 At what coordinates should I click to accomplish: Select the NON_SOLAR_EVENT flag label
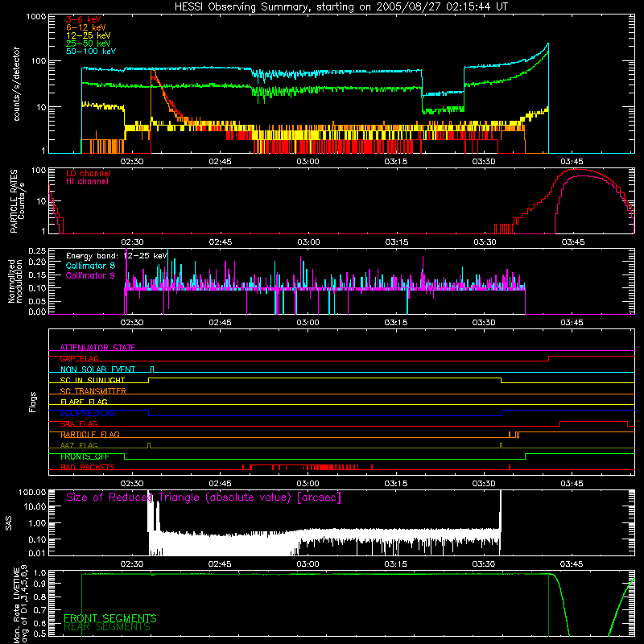[97, 369]
